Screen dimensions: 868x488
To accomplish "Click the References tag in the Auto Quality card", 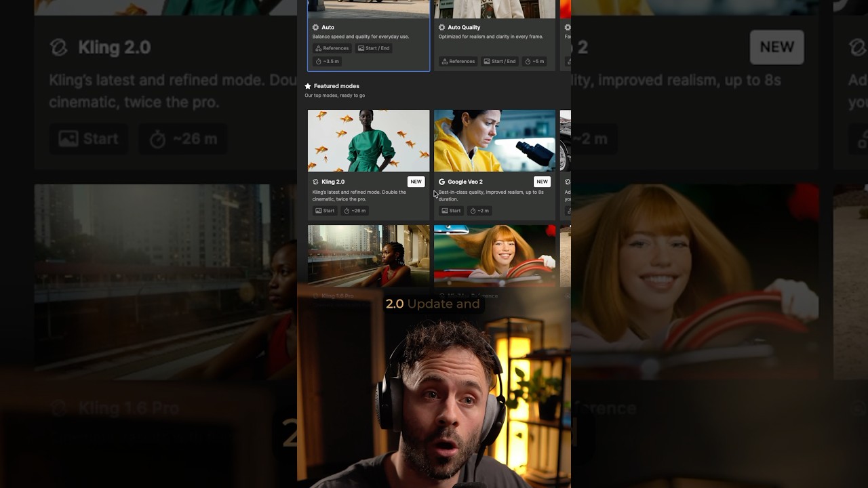I will 458,61.
